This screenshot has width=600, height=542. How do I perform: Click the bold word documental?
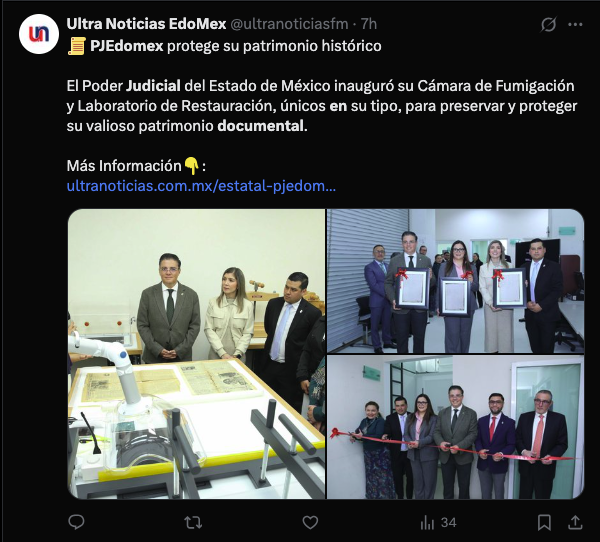pos(261,126)
